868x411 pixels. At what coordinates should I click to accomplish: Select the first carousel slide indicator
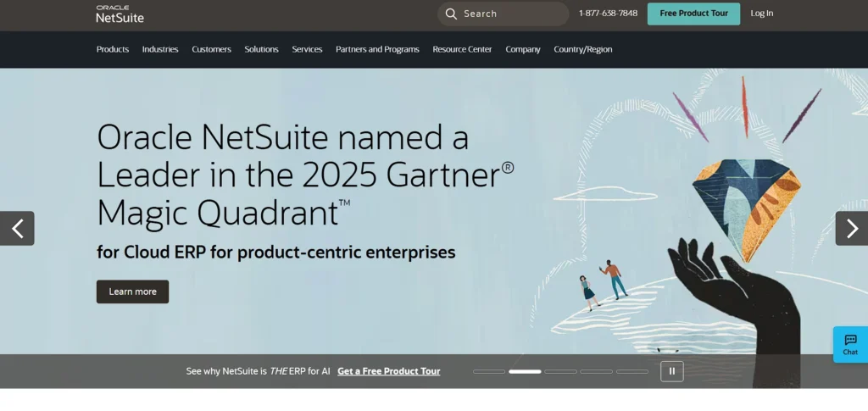[489, 372]
